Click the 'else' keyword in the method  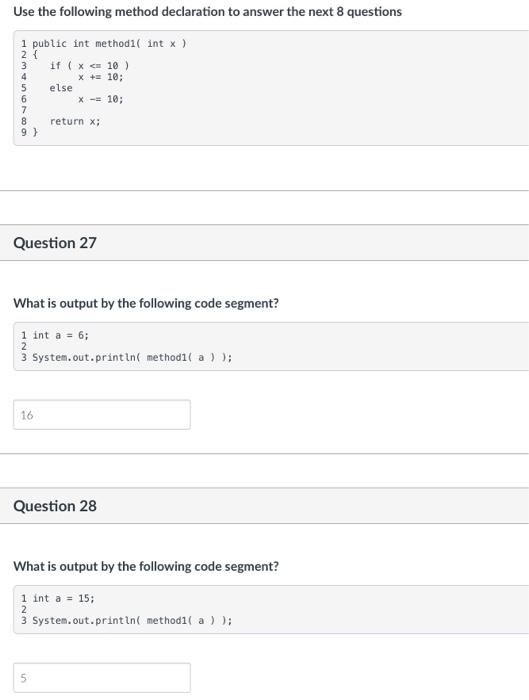pyautogui.click(x=61, y=88)
